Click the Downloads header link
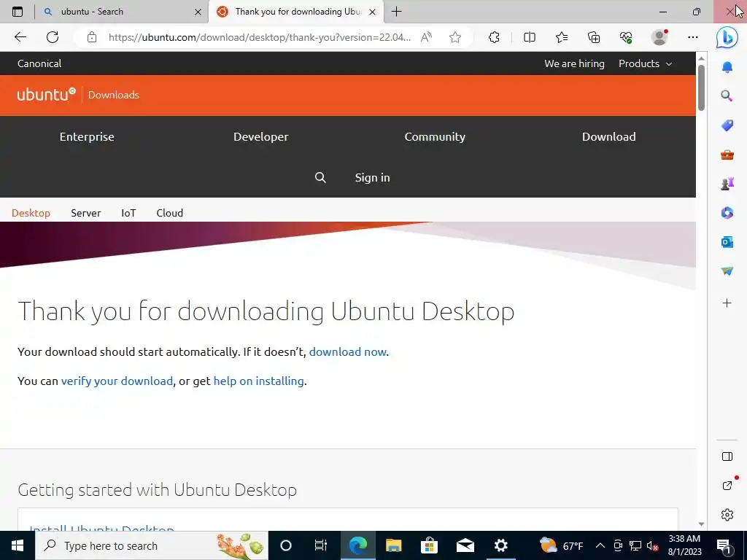 click(113, 95)
